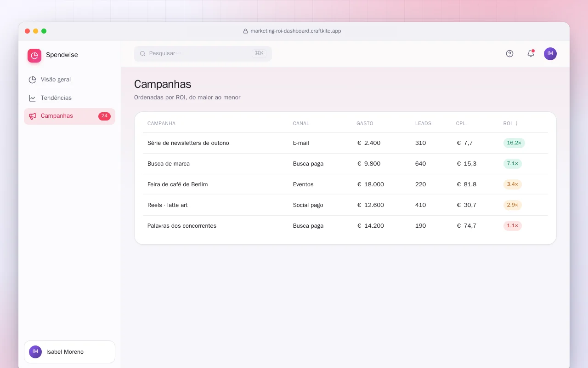
Task: Click the 16.2× ROI badge
Action: [x=514, y=143]
